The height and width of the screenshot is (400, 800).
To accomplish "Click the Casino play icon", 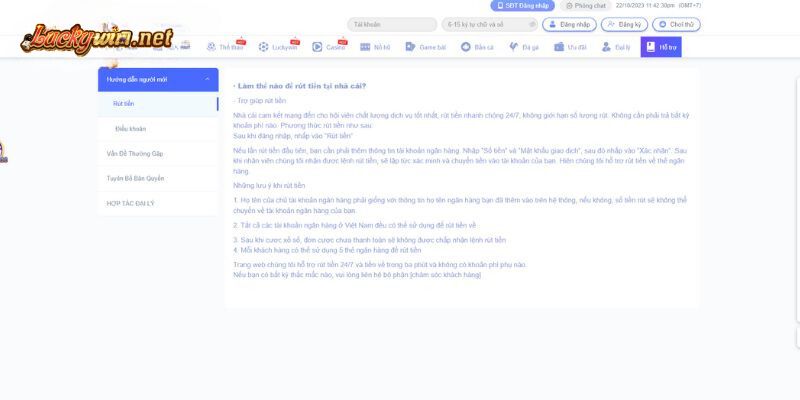I will [317, 47].
